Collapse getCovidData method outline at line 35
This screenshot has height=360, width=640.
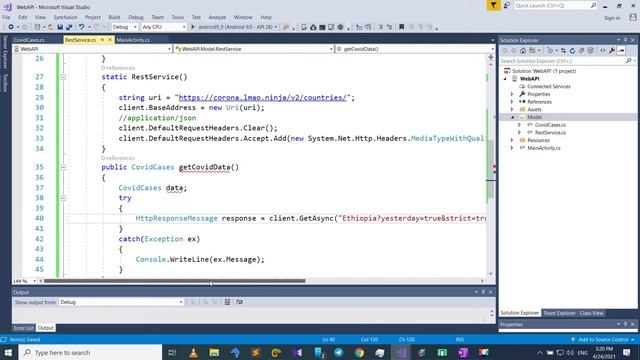tap(63, 167)
